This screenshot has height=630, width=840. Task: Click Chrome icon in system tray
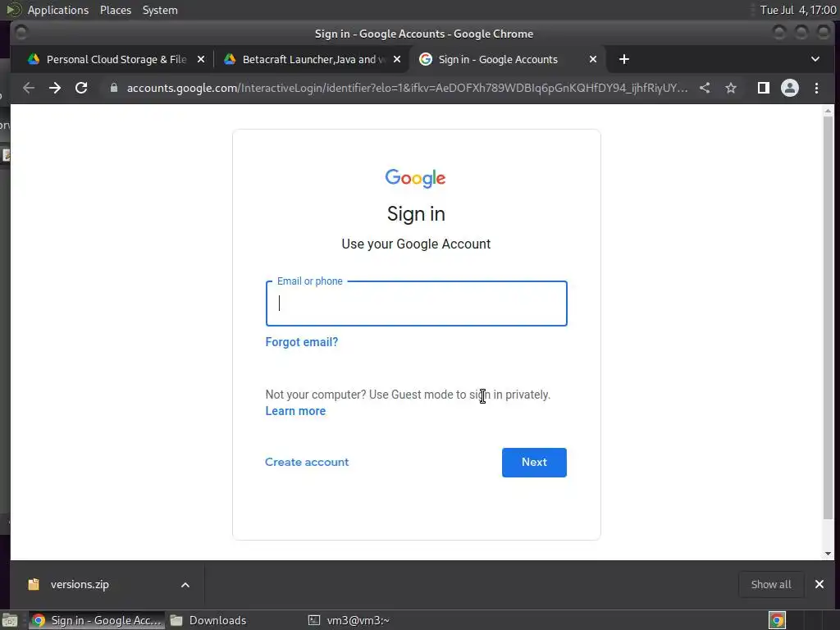click(x=777, y=620)
